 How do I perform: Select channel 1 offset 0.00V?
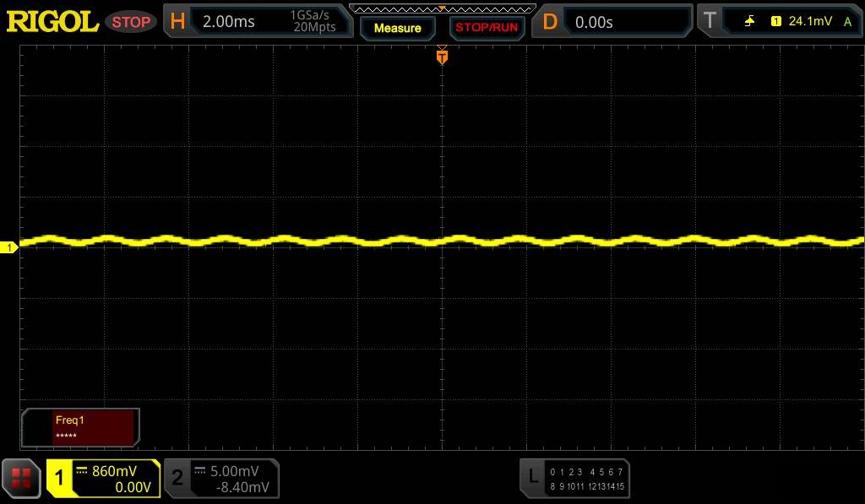[x=133, y=487]
